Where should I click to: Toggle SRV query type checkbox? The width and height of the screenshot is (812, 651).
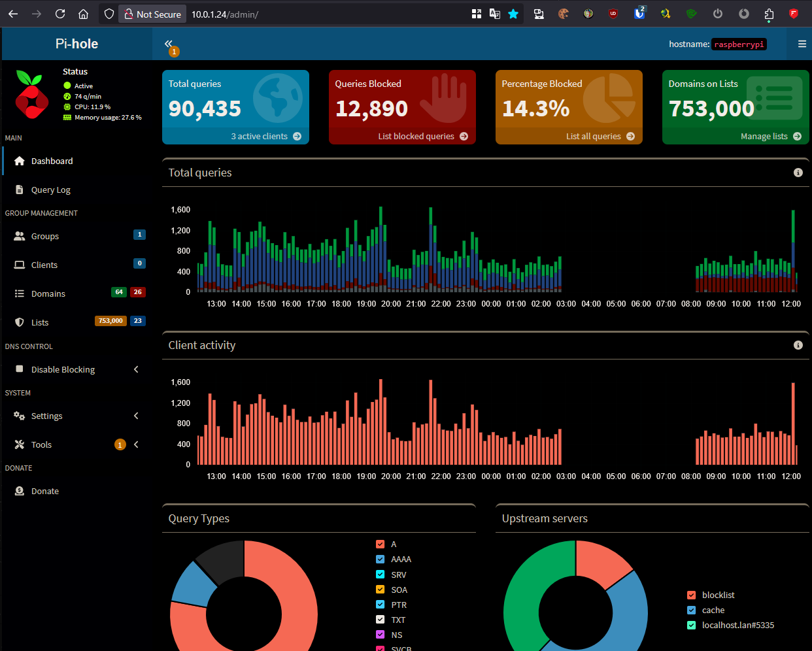tap(381, 575)
